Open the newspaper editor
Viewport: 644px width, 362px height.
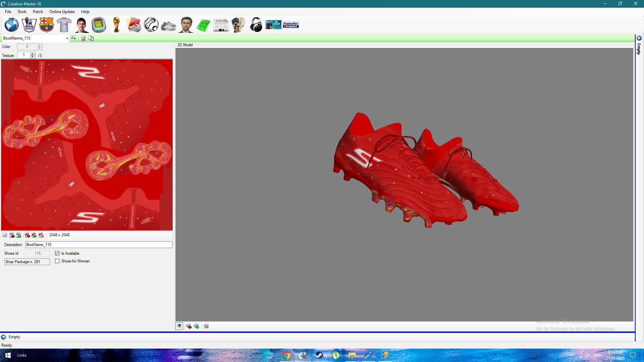coord(221,25)
